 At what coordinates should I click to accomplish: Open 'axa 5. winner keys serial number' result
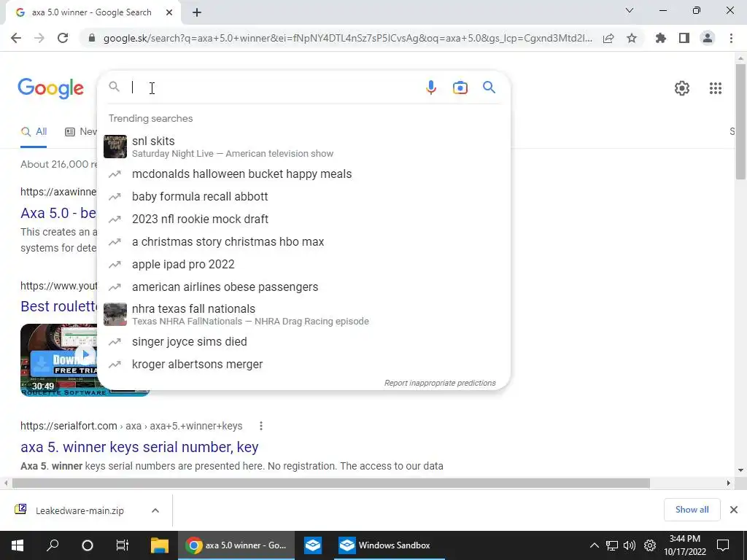coord(139,447)
